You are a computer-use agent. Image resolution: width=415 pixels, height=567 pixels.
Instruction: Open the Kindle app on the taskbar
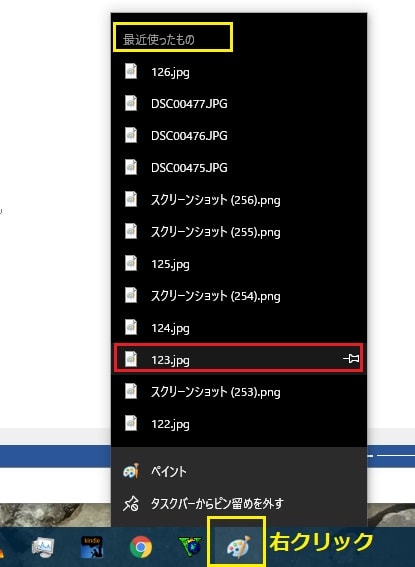click(92, 547)
